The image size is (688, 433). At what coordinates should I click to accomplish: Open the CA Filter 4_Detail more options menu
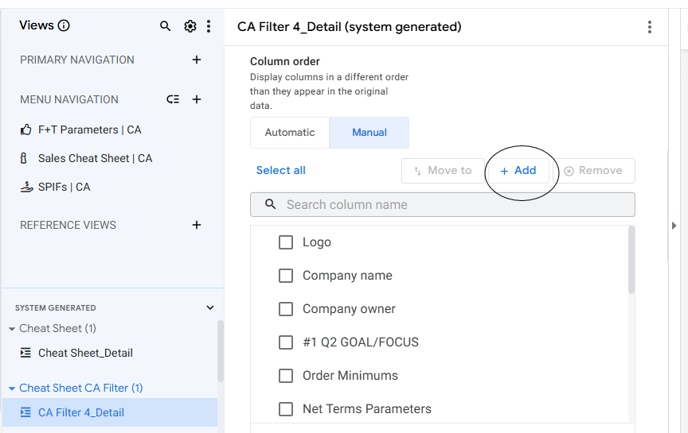(x=650, y=27)
